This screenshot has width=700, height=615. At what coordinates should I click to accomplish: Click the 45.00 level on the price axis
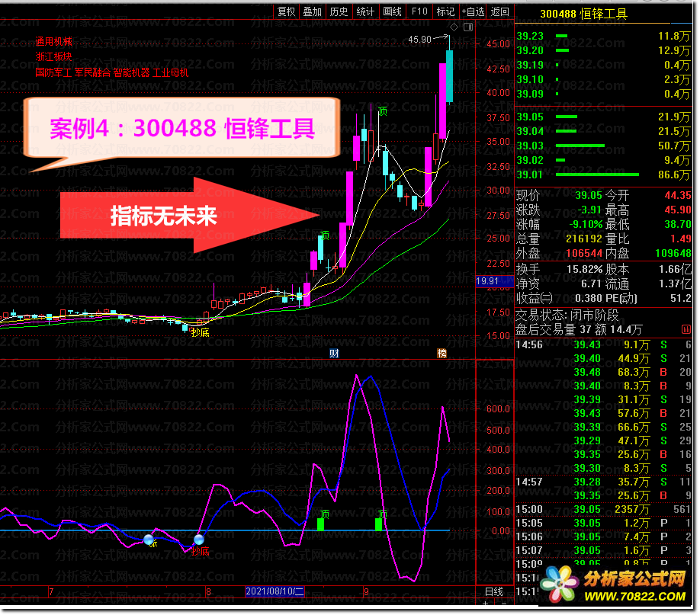click(498, 44)
